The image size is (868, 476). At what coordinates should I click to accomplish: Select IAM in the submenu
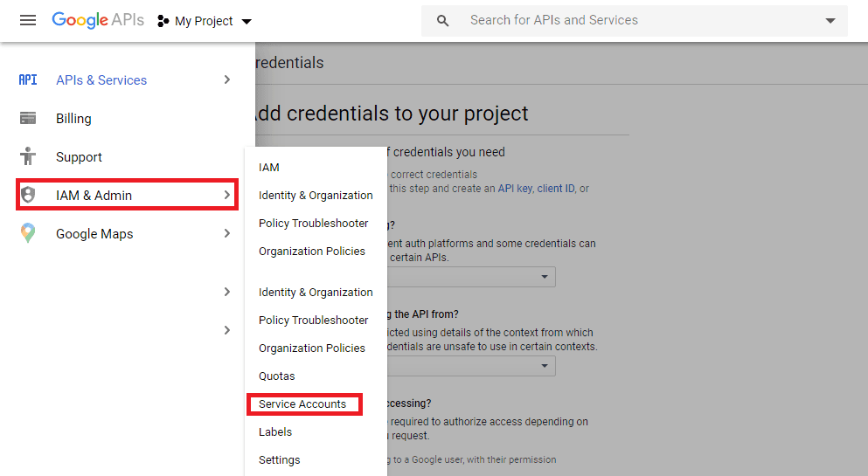pyautogui.click(x=268, y=167)
